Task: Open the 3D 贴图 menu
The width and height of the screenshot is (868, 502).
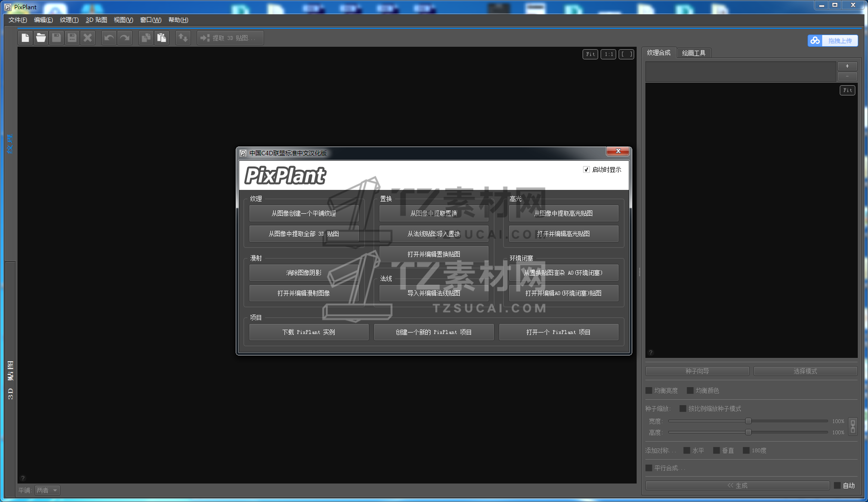Action: tap(96, 20)
